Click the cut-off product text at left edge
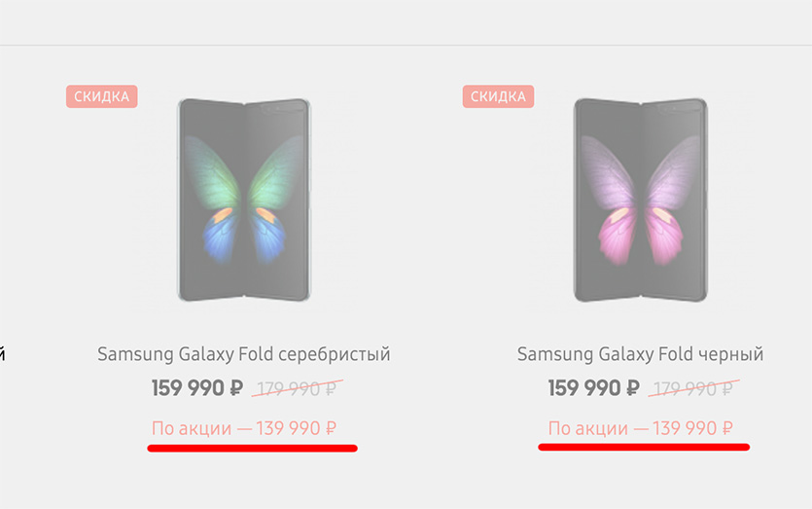 tap(3, 353)
